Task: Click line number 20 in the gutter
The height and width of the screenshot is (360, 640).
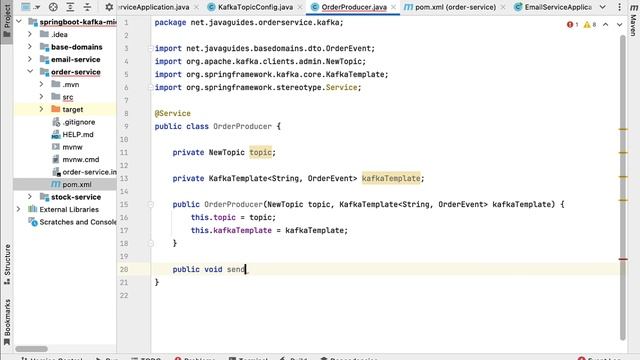Action: 124,269
